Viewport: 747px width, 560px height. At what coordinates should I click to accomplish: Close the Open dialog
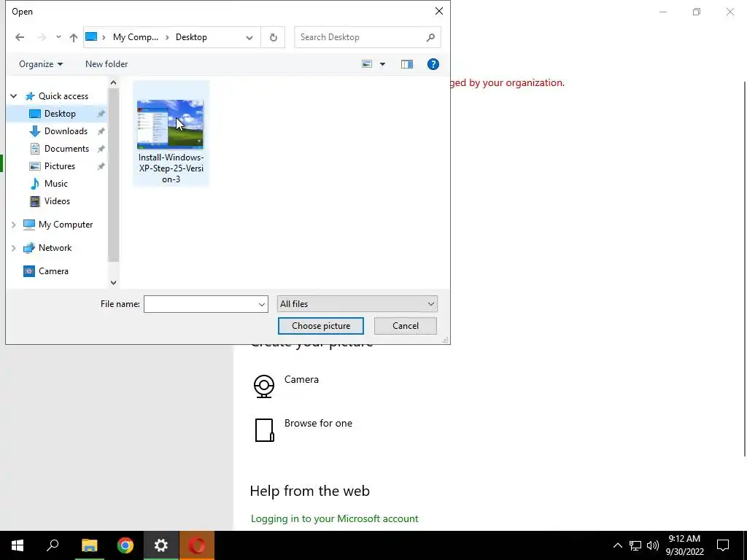tap(439, 11)
